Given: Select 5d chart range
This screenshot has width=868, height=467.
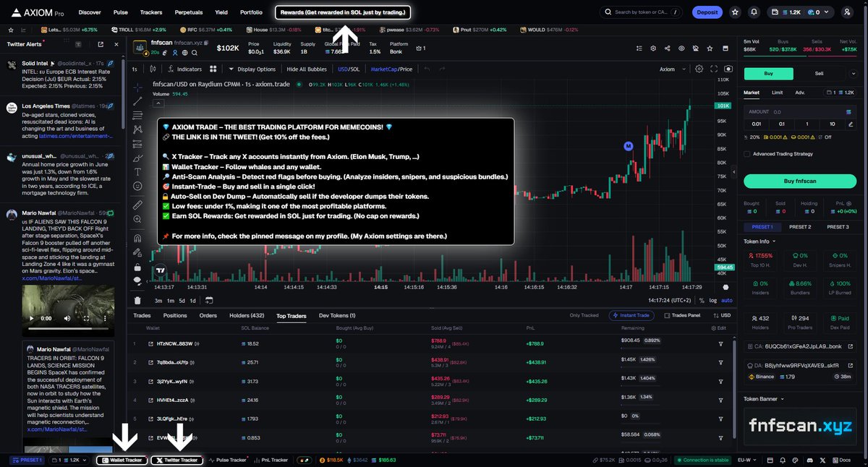Looking at the screenshot, I should 182,300.
